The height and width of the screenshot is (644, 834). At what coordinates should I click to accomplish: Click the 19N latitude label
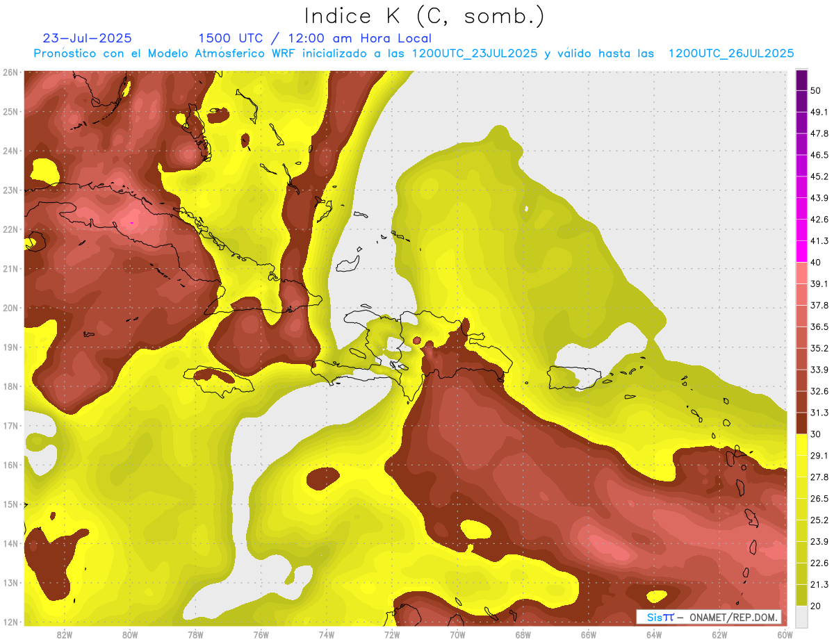(10, 347)
